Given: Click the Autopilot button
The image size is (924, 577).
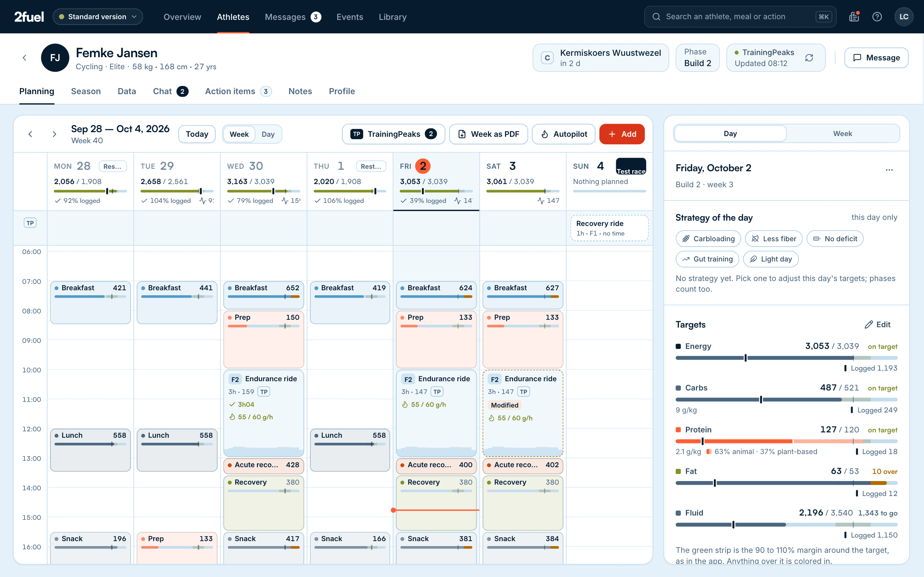Looking at the screenshot, I should pos(563,134).
